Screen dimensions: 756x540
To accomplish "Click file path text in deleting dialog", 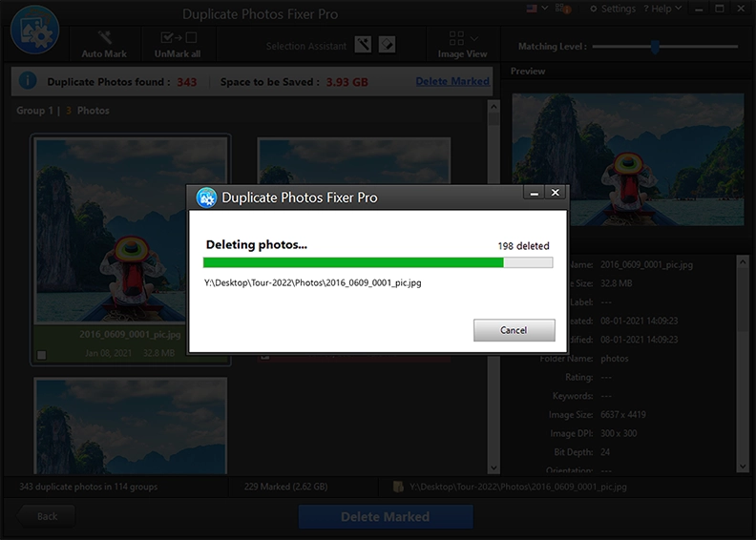I will [312, 282].
